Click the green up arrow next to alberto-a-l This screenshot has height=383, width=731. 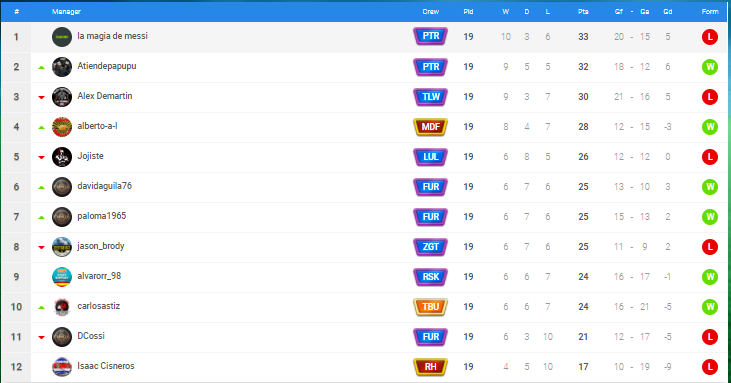coord(41,127)
